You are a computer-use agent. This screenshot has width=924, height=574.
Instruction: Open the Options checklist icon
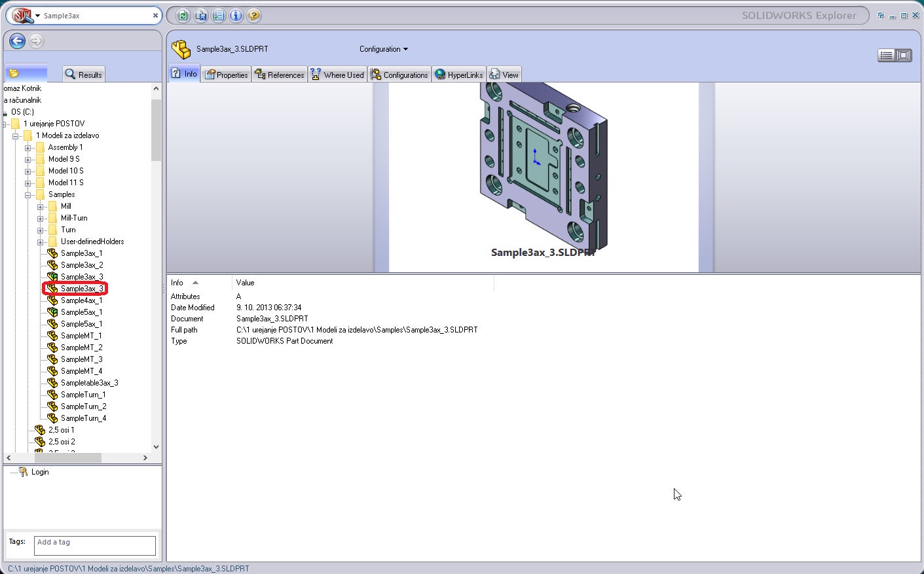click(219, 16)
